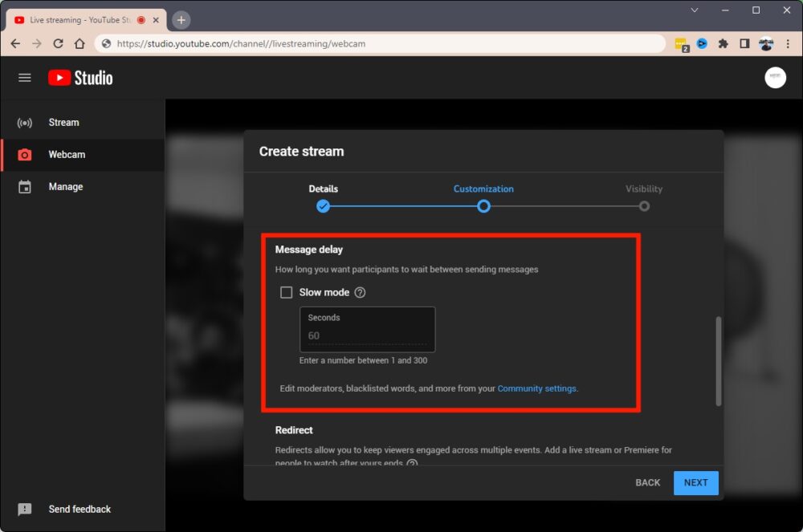Open the browser Extensions puzzle icon
This screenshot has width=803, height=532.
coord(723,44)
